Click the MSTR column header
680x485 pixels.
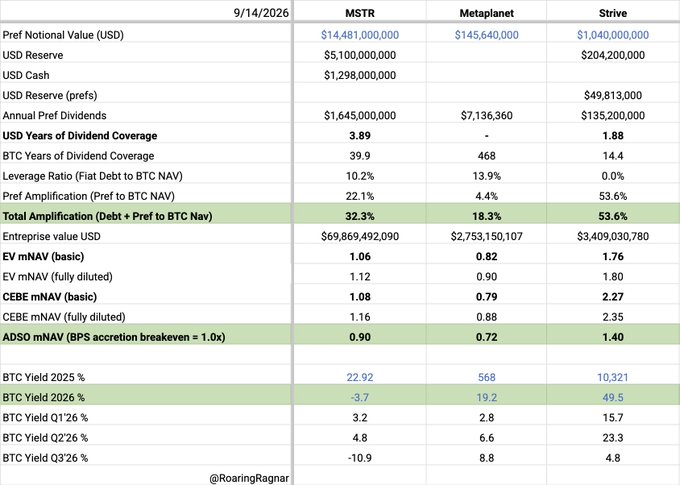pyautogui.click(x=360, y=13)
